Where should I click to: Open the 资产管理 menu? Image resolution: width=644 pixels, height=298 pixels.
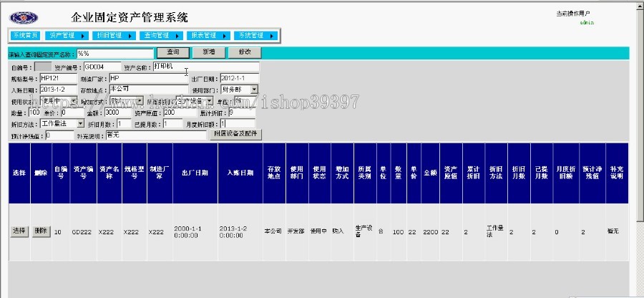click(67, 36)
